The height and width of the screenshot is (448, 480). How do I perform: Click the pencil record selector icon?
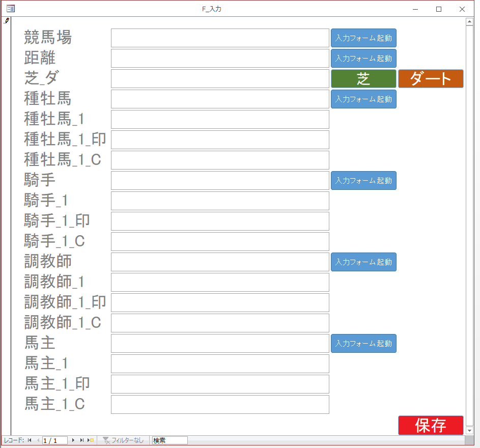pos(6,21)
